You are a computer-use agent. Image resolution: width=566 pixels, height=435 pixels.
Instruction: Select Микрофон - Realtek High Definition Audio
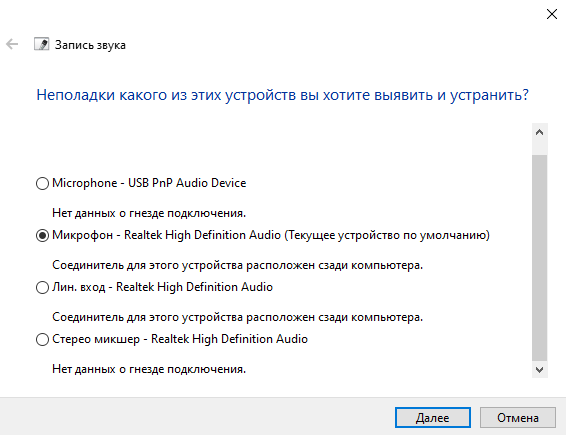click(42, 235)
